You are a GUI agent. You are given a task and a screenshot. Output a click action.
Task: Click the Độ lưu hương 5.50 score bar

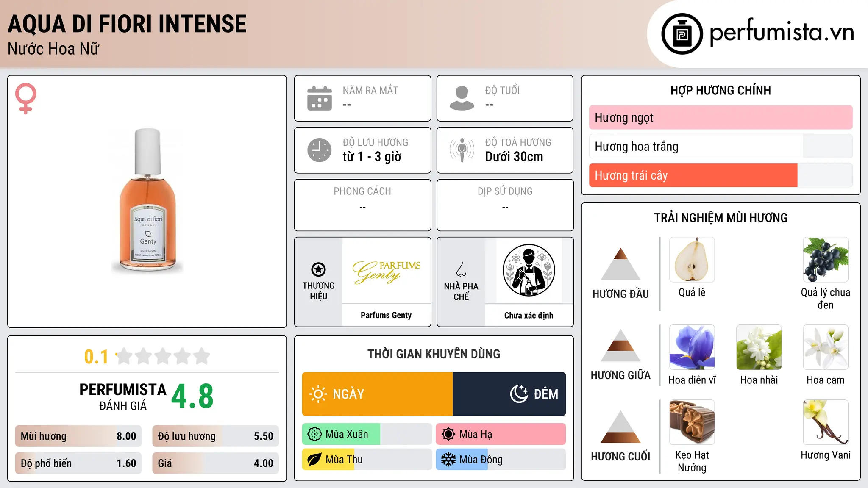pyautogui.click(x=216, y=436)
